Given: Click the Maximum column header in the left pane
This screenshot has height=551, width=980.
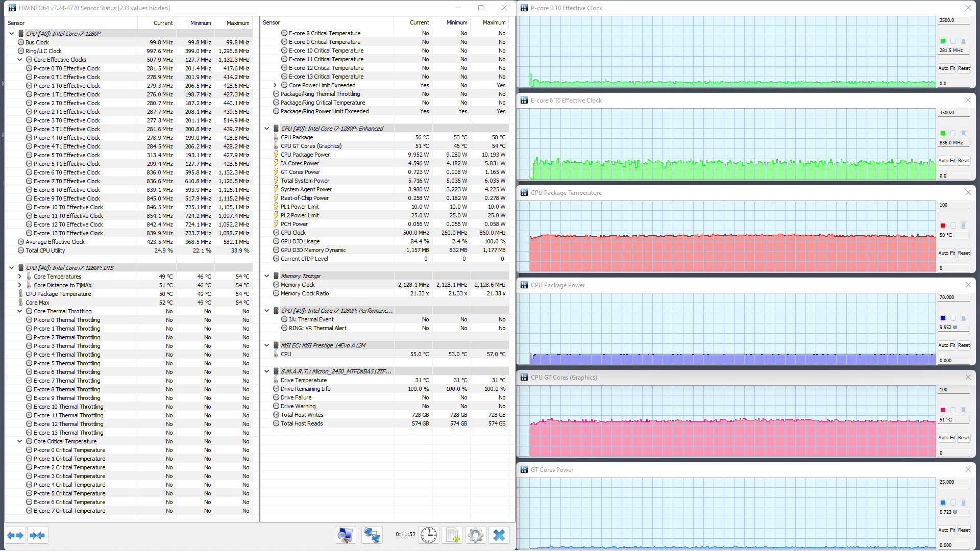Looking at the screenshot, I should [x=237, y=23].
